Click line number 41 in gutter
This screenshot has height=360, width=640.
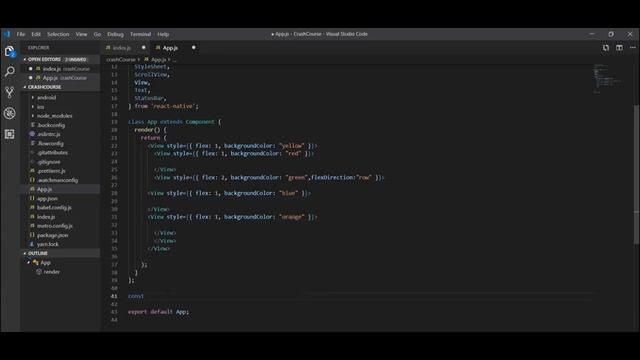[114, 296]
